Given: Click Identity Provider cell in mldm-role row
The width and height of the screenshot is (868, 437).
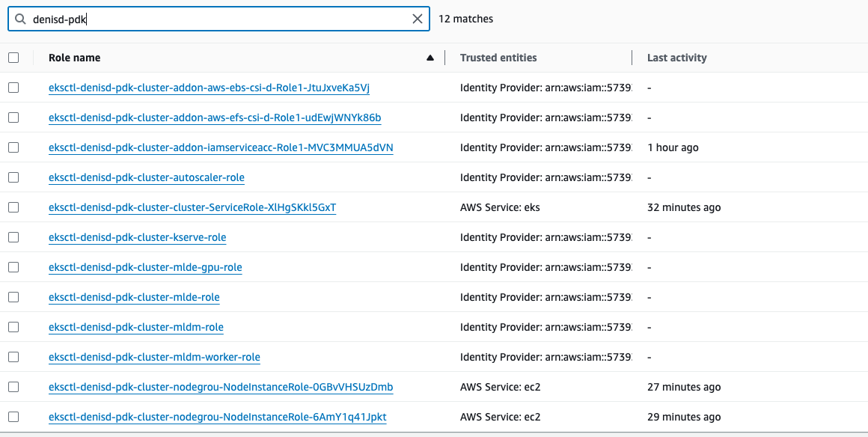Looking at the screenshot, I should (545, 327).
